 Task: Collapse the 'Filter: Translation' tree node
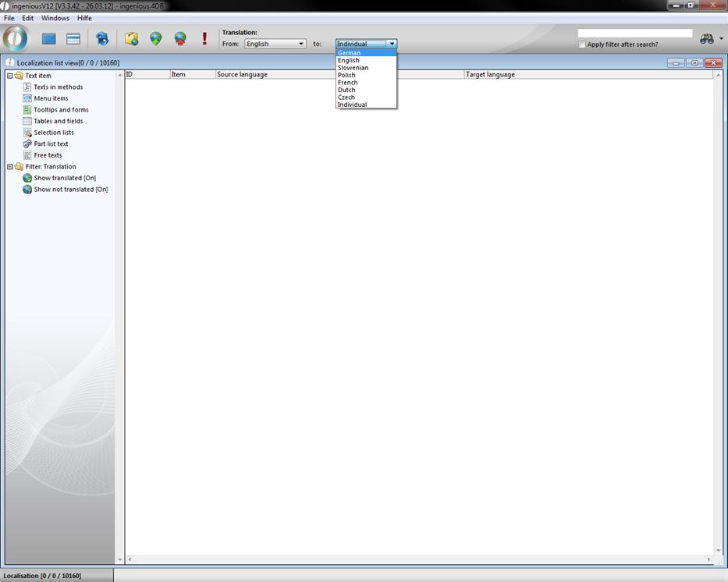[x=10, y=167]
